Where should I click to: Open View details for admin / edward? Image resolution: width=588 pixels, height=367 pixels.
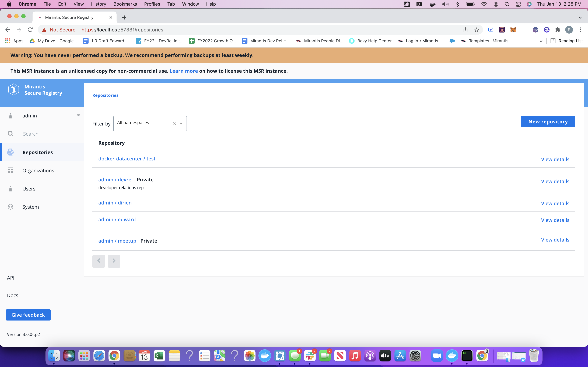click(555, 220)
